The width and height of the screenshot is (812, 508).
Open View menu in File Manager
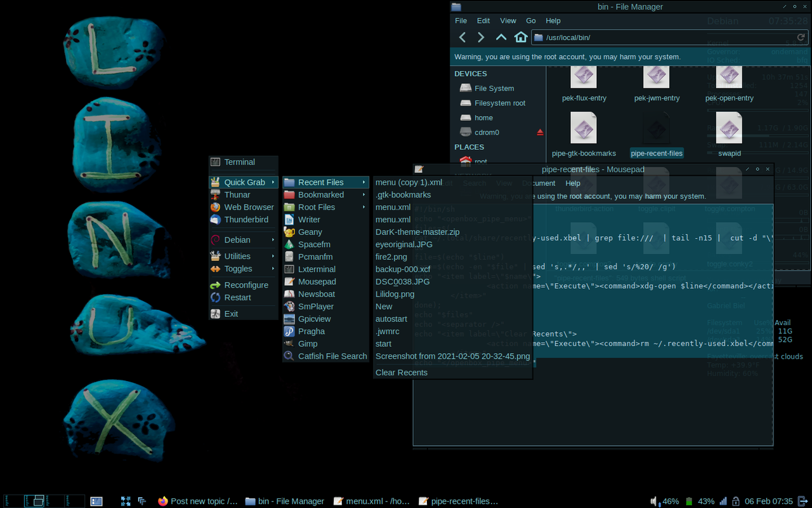tap(508, 20)
